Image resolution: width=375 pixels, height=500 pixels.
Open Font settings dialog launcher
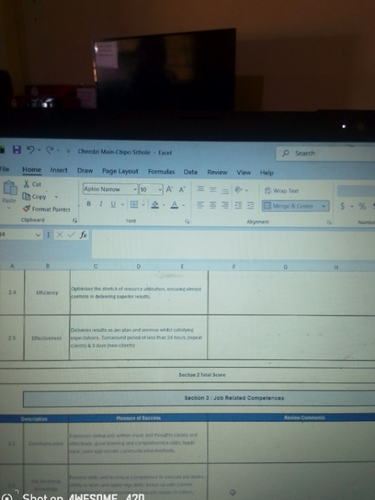[187, 221]
